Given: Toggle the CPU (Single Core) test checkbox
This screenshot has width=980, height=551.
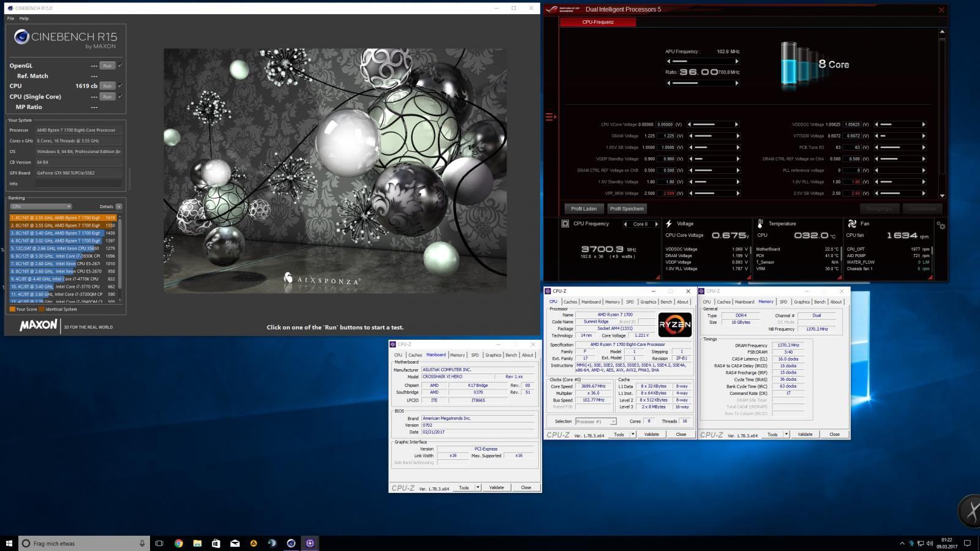Looking at the screenshot, I should click(x=120, y=97).
